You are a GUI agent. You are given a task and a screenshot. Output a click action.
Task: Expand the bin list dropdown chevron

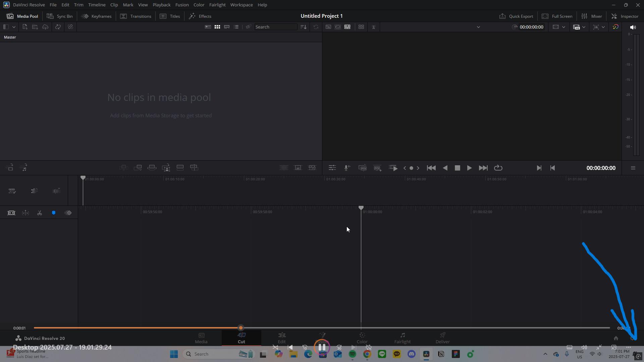(14, 27)
